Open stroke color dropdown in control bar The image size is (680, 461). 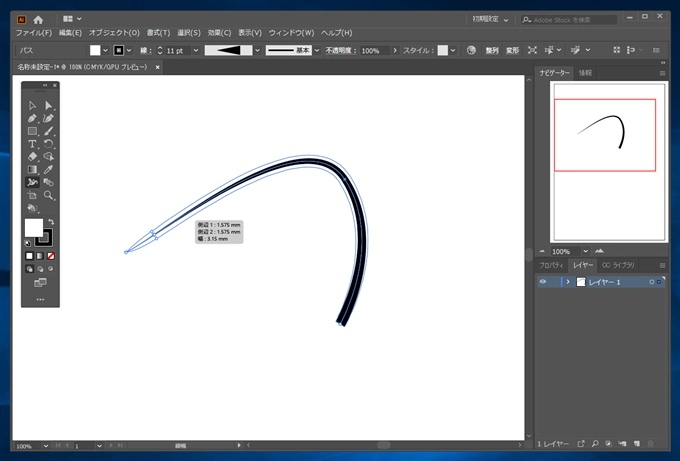[x=129, y=51]
